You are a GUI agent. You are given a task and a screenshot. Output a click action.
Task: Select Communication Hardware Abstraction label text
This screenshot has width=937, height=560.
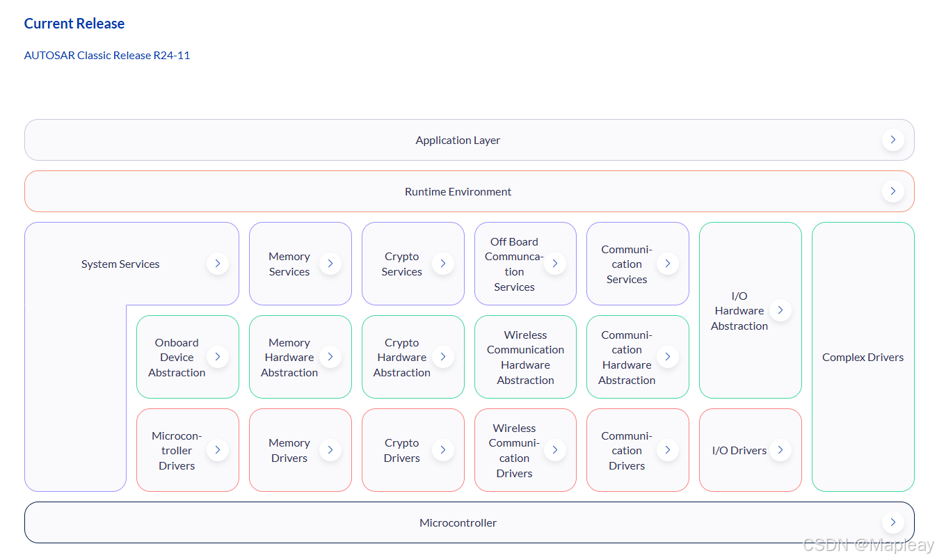627,358
